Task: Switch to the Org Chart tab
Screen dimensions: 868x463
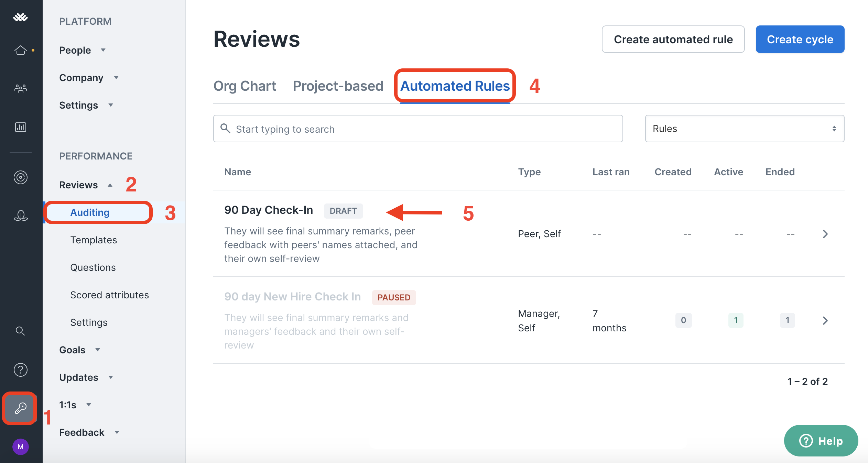Action: [245, 86]
